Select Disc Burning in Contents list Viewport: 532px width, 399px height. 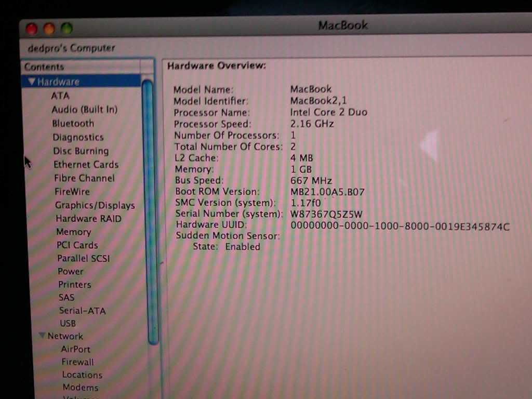[x=81, y=151]
